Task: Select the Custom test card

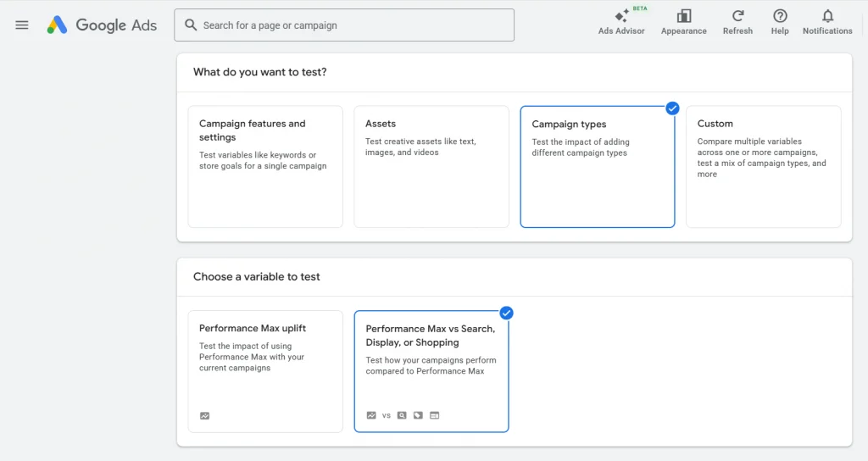Action: coord(764,167)
